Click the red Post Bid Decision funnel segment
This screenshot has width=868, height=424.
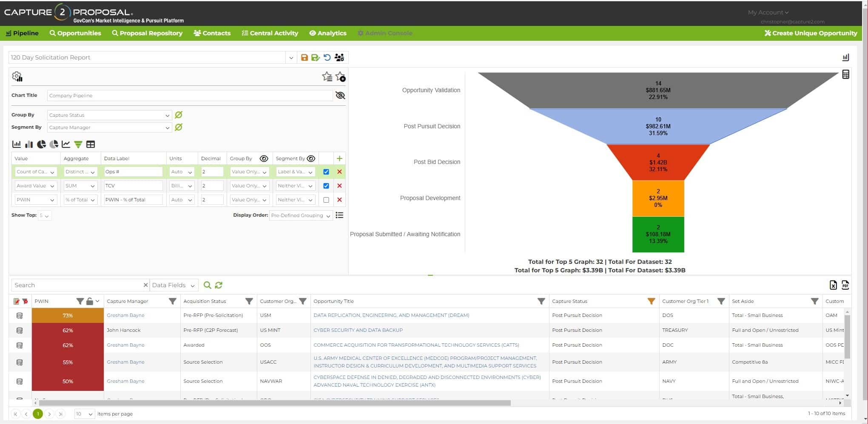click(x=658, y=162)
